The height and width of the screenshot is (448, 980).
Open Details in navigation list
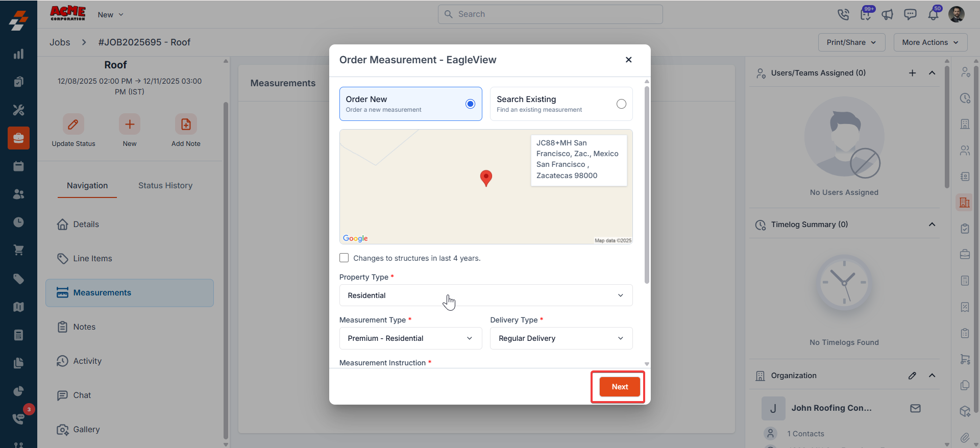tap(130, 225)
